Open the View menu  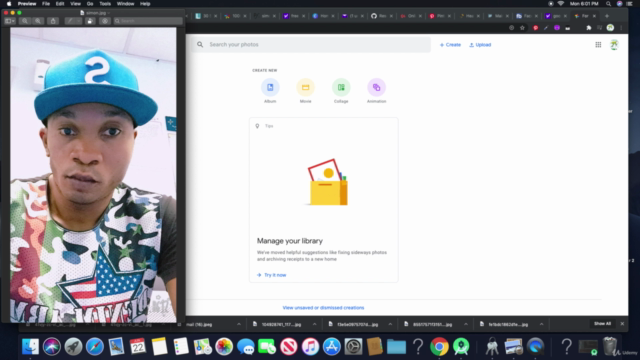point(76,4)
